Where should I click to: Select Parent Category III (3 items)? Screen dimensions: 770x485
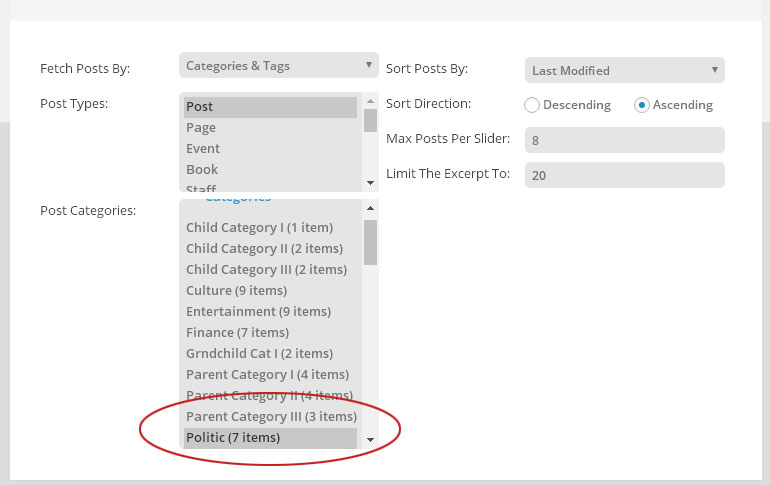(x=270, y=417)
